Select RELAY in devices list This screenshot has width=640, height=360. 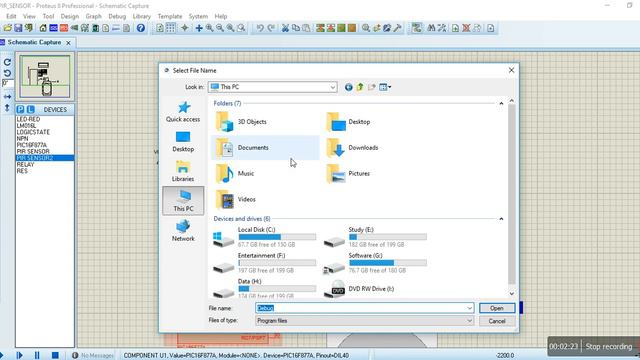[25, 164]
